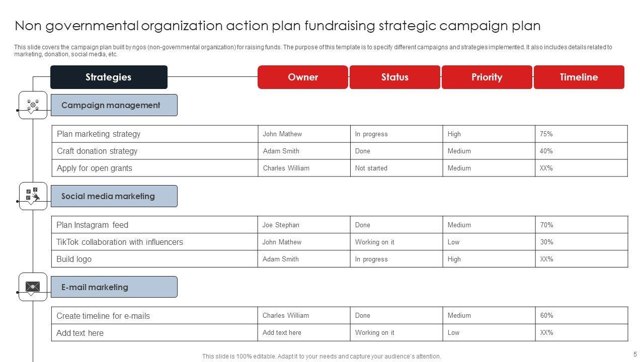Select the TikTok collaboration with influencers cell
The height and width of the screenshot is (362, 644).
point(120,242)
